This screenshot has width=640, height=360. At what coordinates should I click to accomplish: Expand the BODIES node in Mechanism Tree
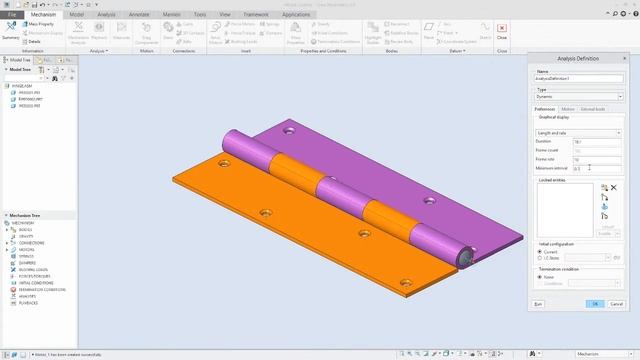click(7, 230)
